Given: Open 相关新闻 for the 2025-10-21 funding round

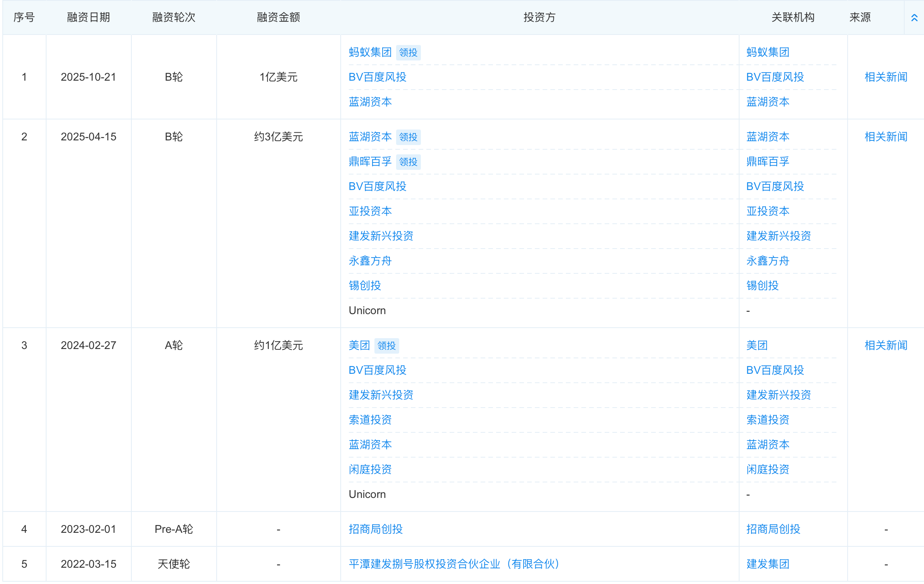Looking at the screenshot, I should pos(886,77).
